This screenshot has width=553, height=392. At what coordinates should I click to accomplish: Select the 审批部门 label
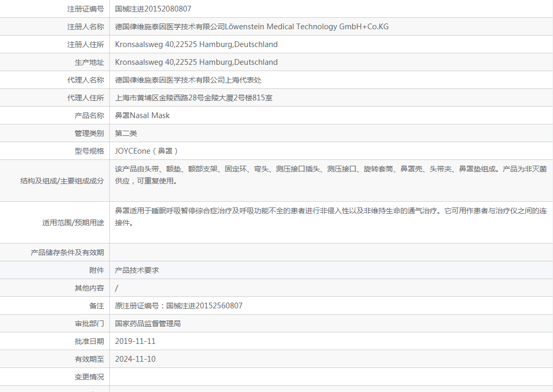pyautogui.click(x=89, y=323)
